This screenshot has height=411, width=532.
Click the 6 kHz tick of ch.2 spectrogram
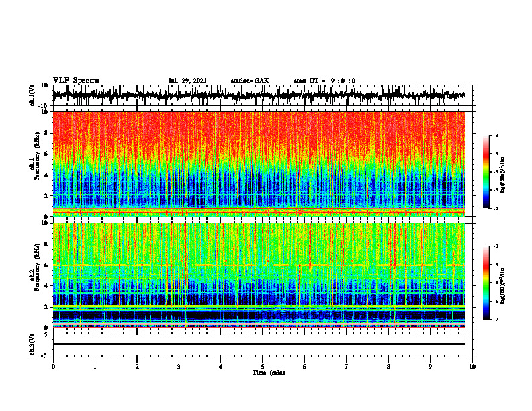pos(46,265)
